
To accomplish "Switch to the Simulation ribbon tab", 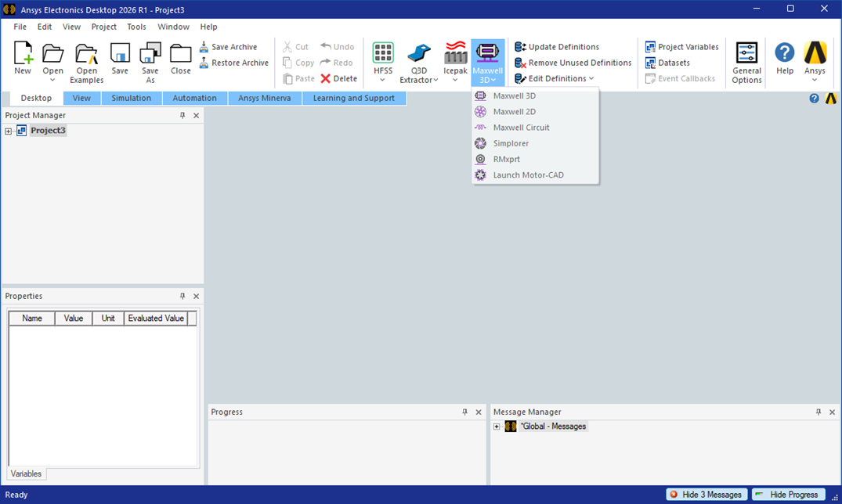I will pyautogui.click(x=131, y=99).
